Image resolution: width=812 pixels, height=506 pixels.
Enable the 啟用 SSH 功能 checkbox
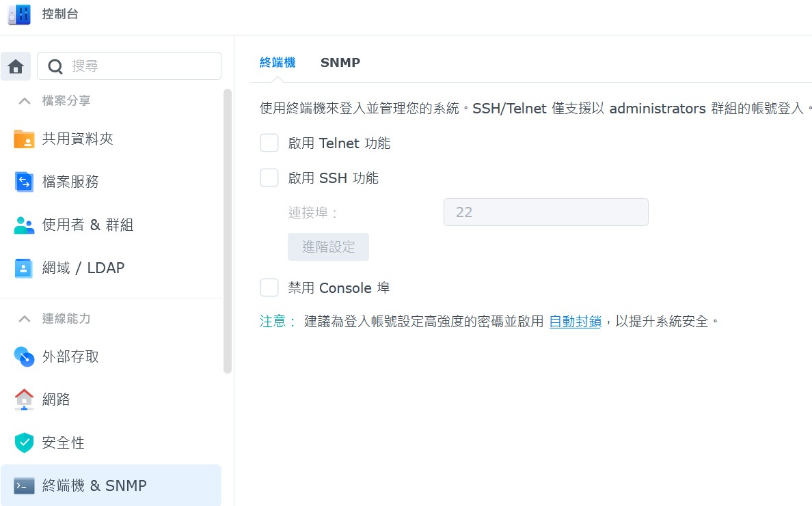tap(269, 178)
